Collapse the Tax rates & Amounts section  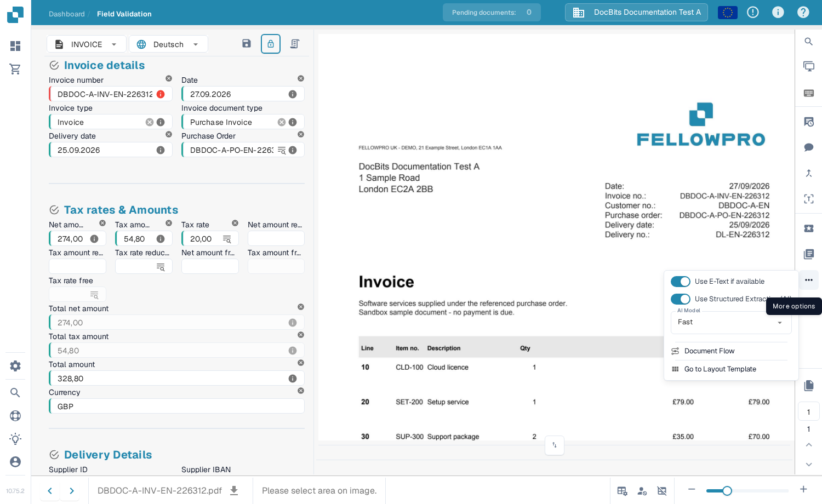pyautogui.click(x=54, y=210)
